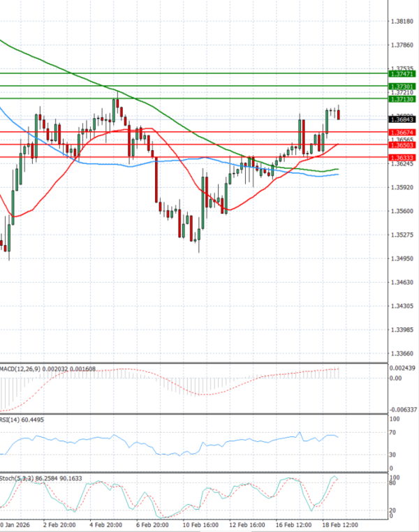Click the red 1.36503 support price label
This screenshot has width=419, height=532.
tap(402, 145)
